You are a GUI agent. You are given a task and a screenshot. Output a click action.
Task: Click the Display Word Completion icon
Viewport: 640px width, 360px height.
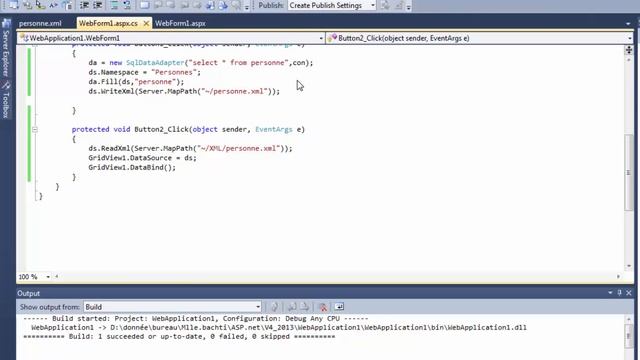pos(54,5)
